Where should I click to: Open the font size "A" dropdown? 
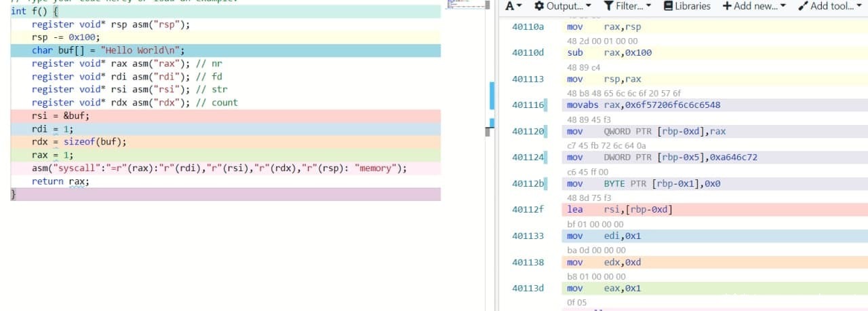(514, 6)
